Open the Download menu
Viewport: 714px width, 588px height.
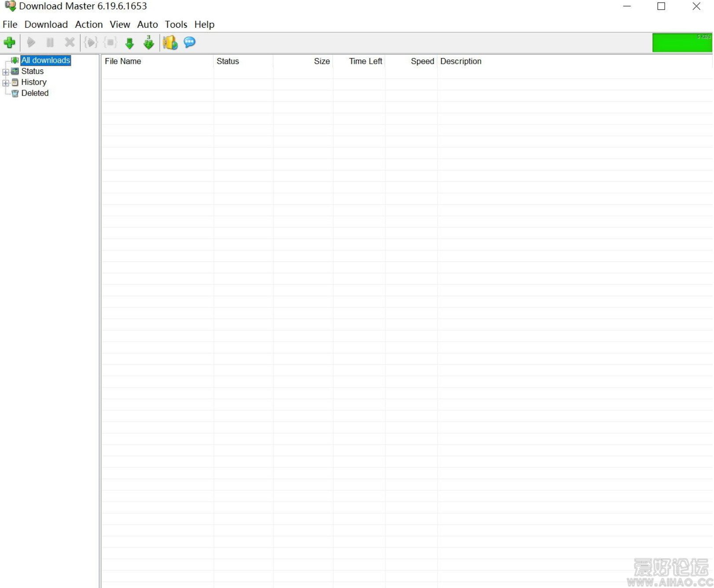(46, 25)
